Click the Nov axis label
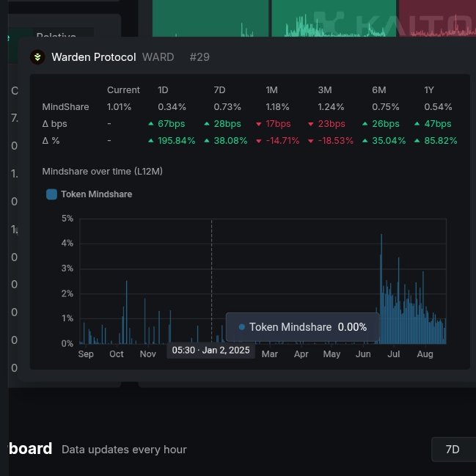Image resolution: width=476 pixels, height=476 pixels. tap(148, 354)
